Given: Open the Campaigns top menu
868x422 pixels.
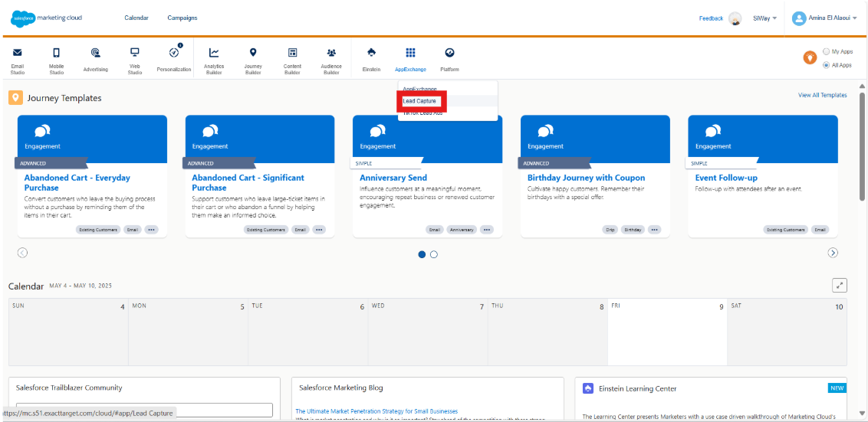Looking at the screenshot, I should coord(182,18).
